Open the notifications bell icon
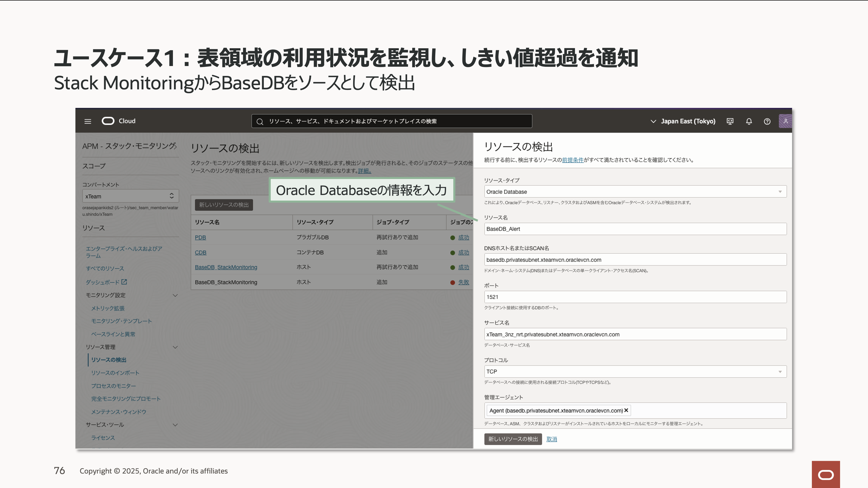 pyautogui.click(x=749, y=121)
